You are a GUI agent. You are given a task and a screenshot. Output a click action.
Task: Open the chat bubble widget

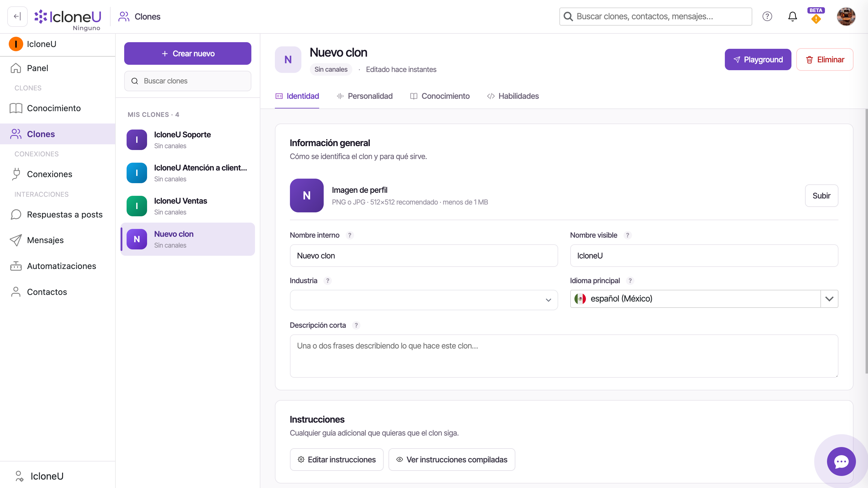tap(841, 461)
